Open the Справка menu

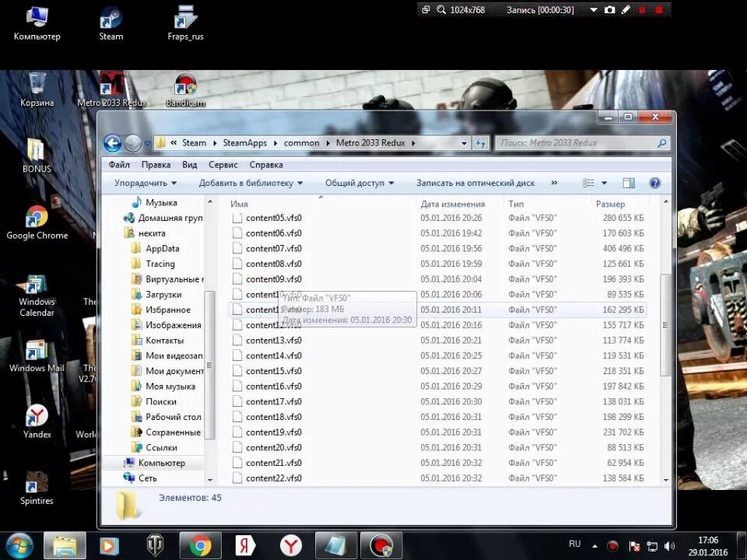(x=266, y=165)
